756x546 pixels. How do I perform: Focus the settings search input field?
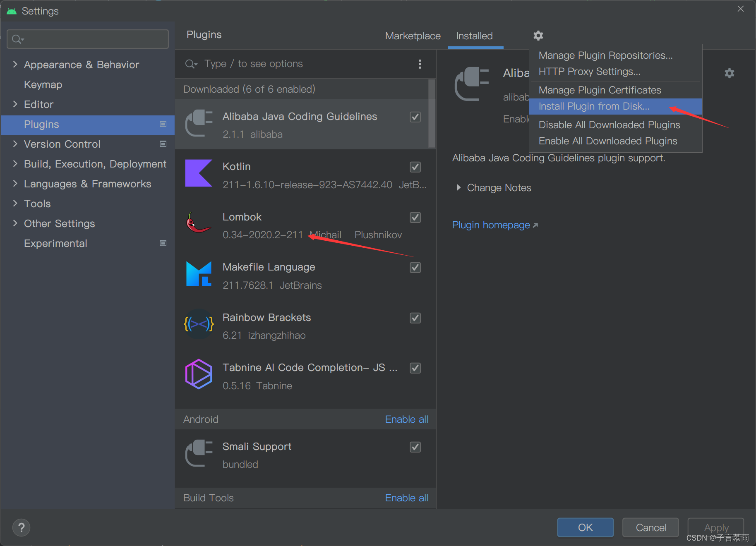click(x=88, y=39)
